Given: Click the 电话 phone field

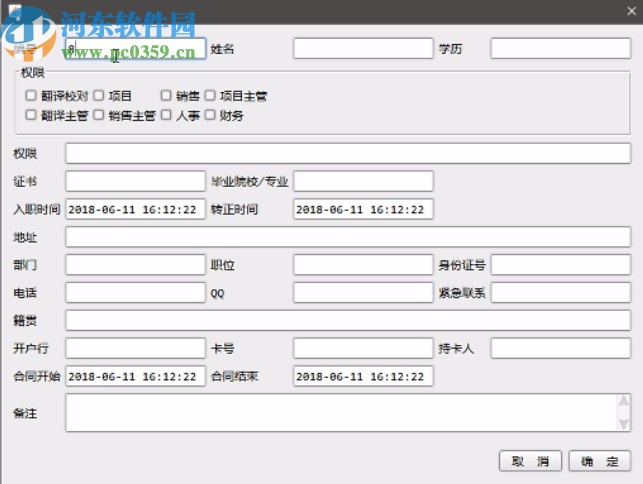Looking at the screenshot, I should click(135, 292).
